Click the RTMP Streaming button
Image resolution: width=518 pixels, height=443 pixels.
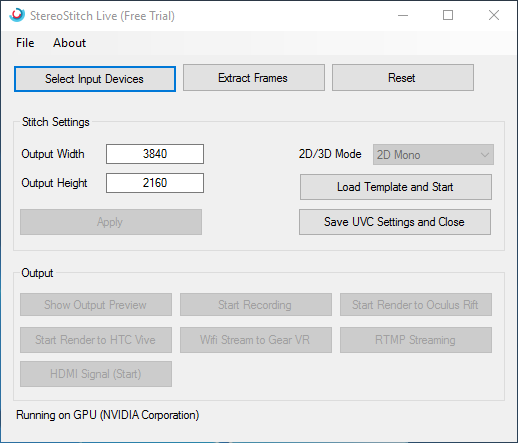pos(416,340)
